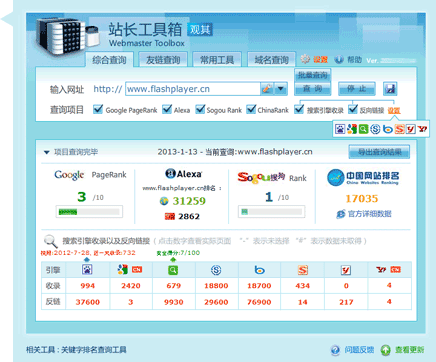Open the URL history dropdown arrow
This screenshot has height=362, width=436.
click(x=281, y=89)
